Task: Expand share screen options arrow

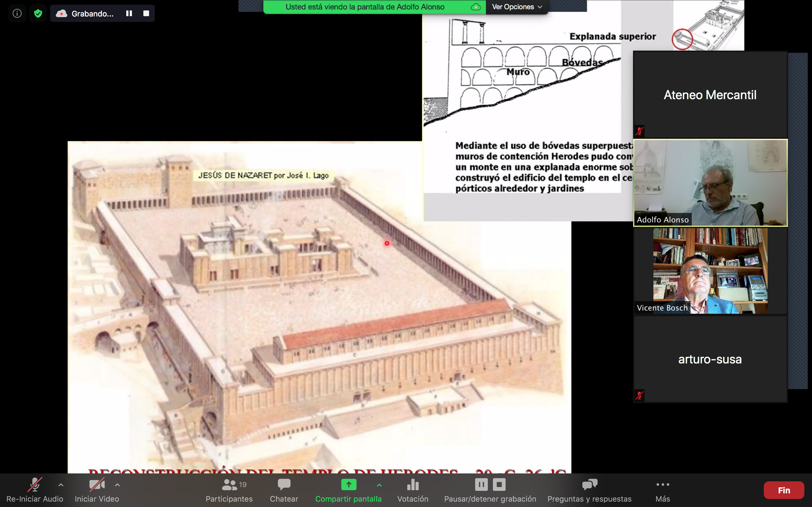Action: (x=379, y=485)
